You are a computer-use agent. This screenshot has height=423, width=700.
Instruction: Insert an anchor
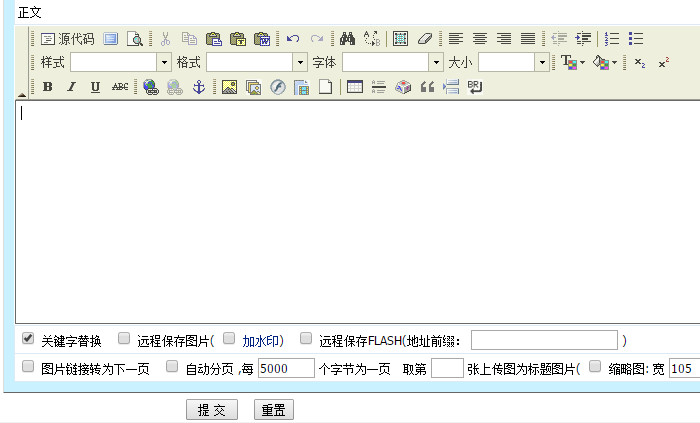tap(199, 87)
